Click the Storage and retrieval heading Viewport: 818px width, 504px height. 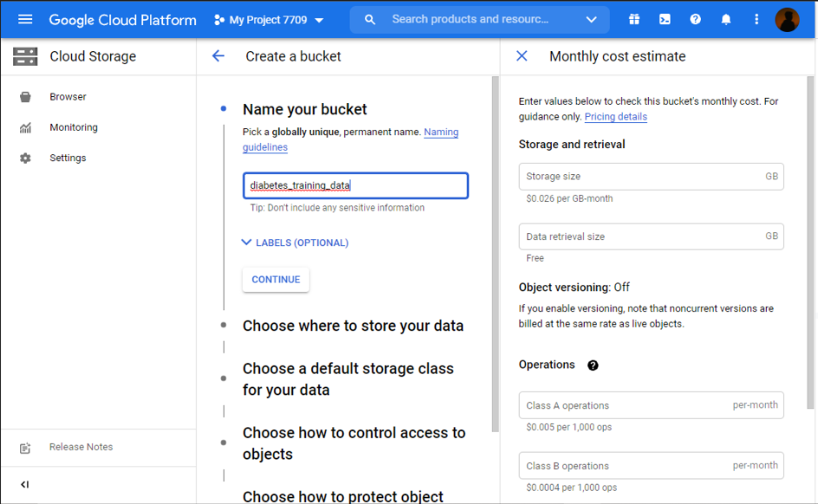572,145
